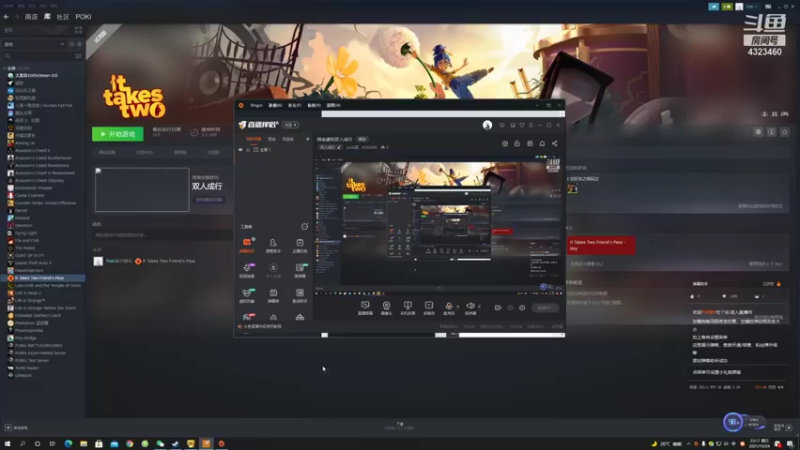Open It Takes Two Friend's Pass activity link

(168, 261)
